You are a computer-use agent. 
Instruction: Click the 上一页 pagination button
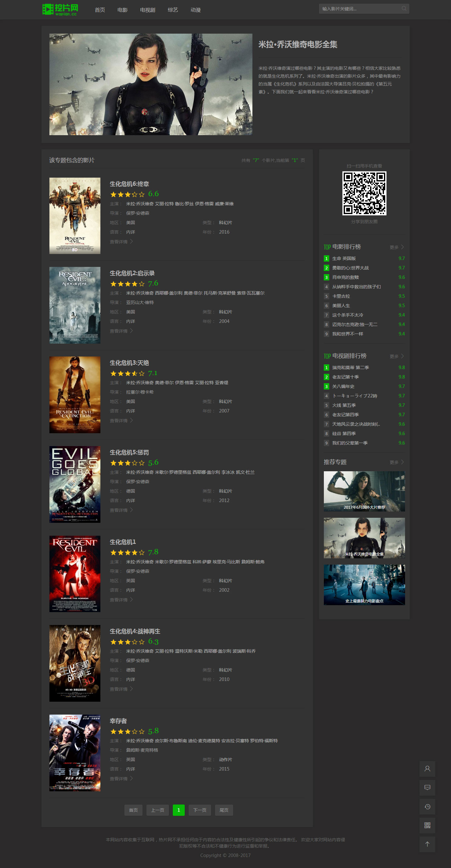pos(158,810)
